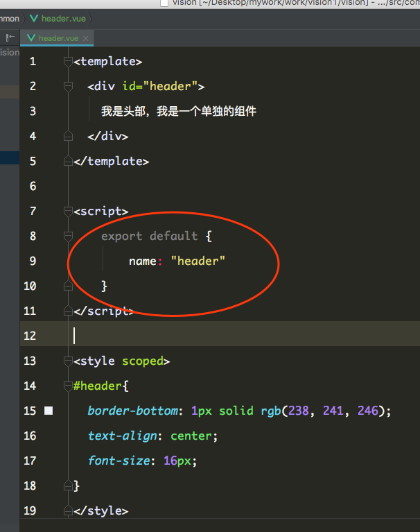The width and height of the screenshot is (420, 532).
Task: Click header.vue breadcrumb in navigation bar
Action: coord(64,19)
